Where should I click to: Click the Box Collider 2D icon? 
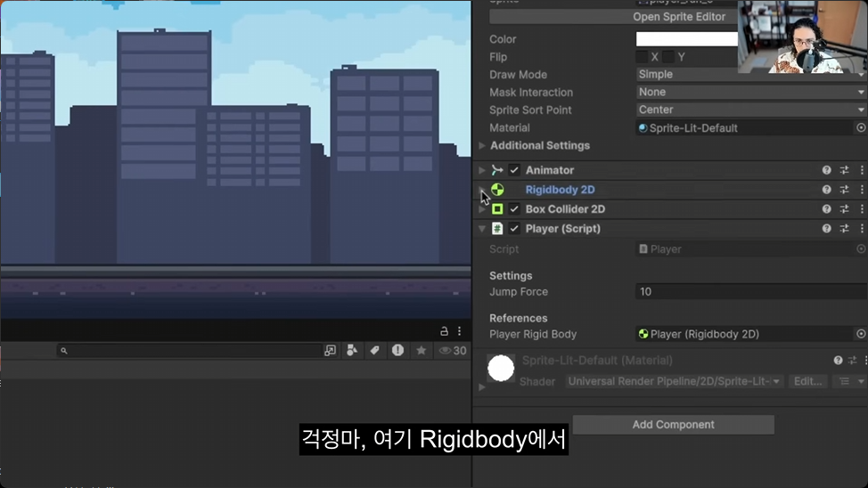click(x=497, y=209)
